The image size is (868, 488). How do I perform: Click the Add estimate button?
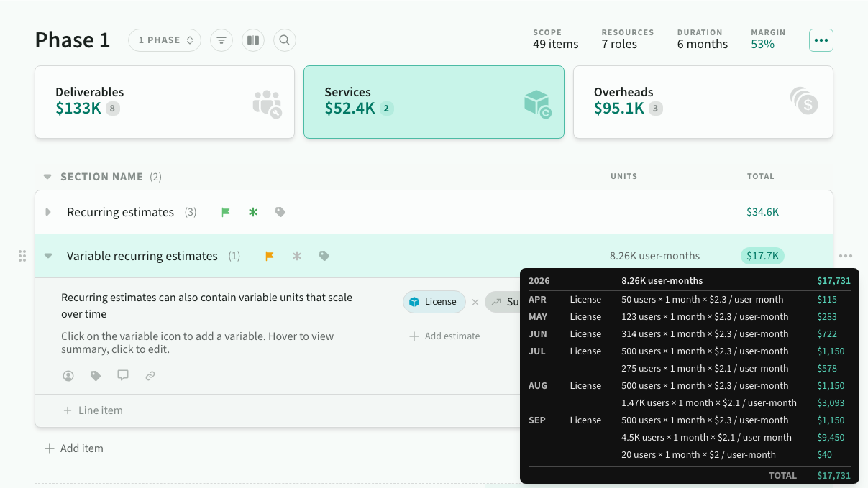(444, 336)
